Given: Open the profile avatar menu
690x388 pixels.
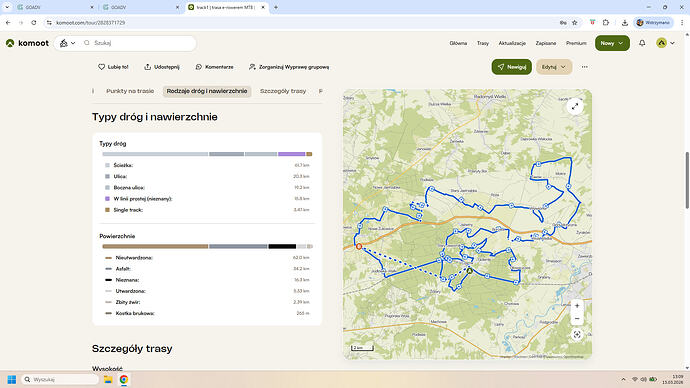Looking at the screenshot, I should click(x=665, y=43).
